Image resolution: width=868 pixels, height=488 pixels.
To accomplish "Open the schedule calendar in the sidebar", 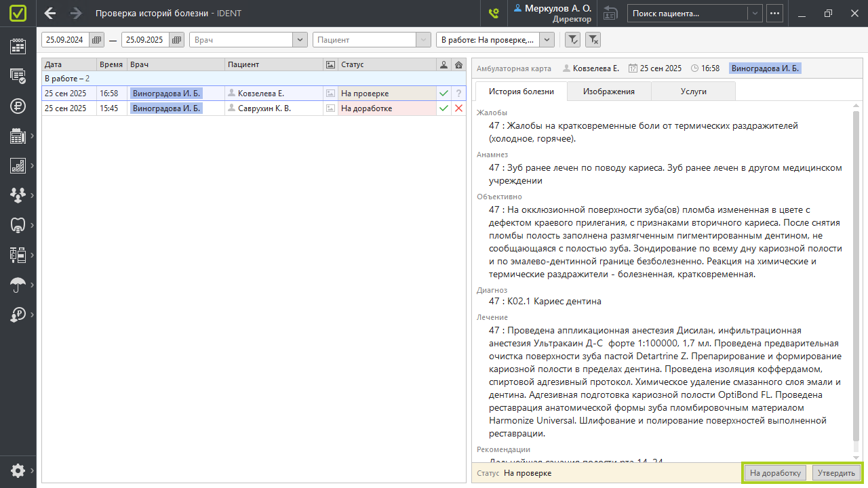I will click(x=18, y=46).
